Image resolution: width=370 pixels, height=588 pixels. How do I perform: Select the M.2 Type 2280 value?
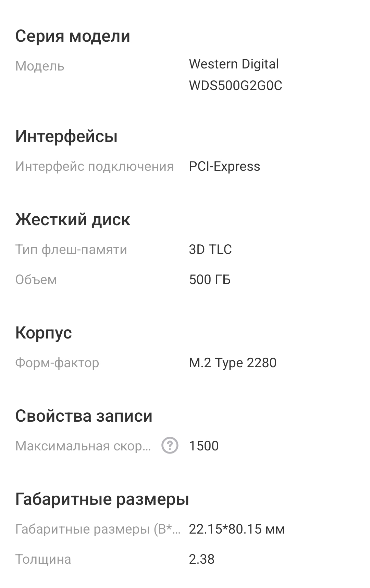233,363
